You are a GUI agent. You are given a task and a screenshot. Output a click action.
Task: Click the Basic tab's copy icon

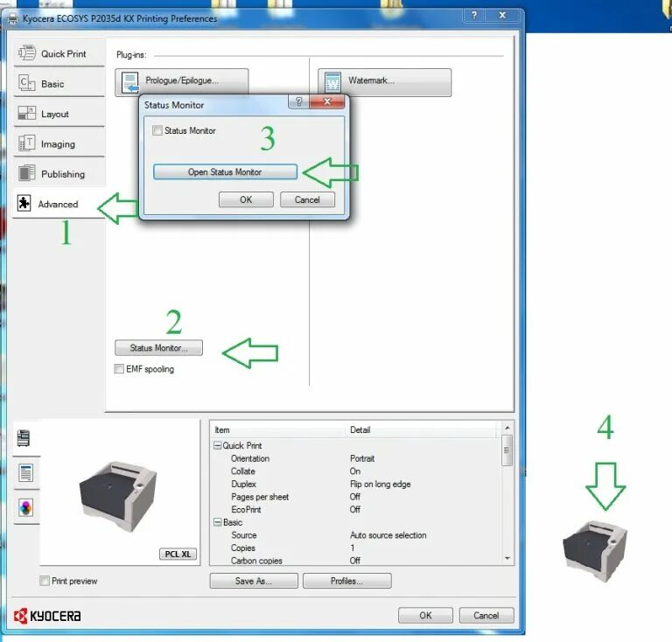26,83
